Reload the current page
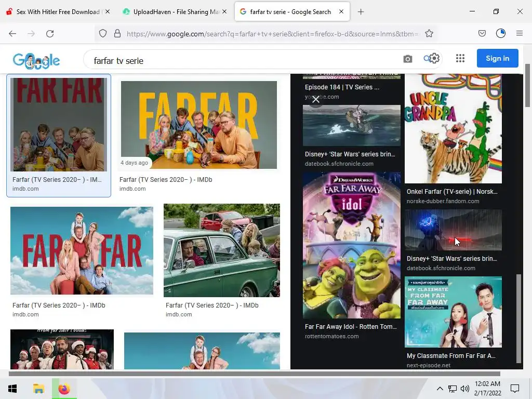This screenshot has height=399, width=532. [50, 34]
